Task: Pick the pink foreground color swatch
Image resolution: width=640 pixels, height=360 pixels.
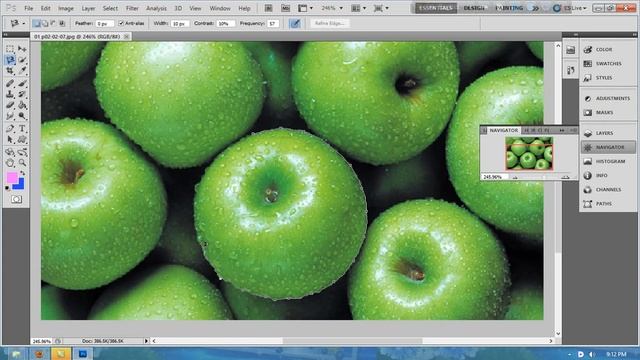Action: click(12, 178)
